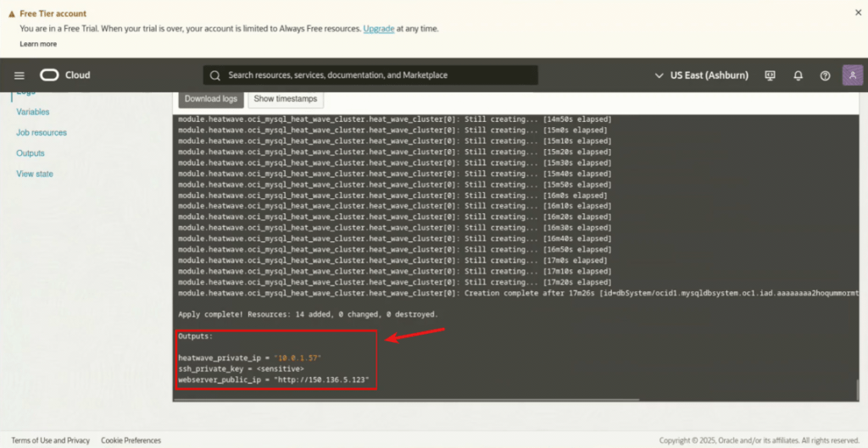
Task: Click the heatwave_private_ip value "10.0.1.57"
Action: (298, 358)
